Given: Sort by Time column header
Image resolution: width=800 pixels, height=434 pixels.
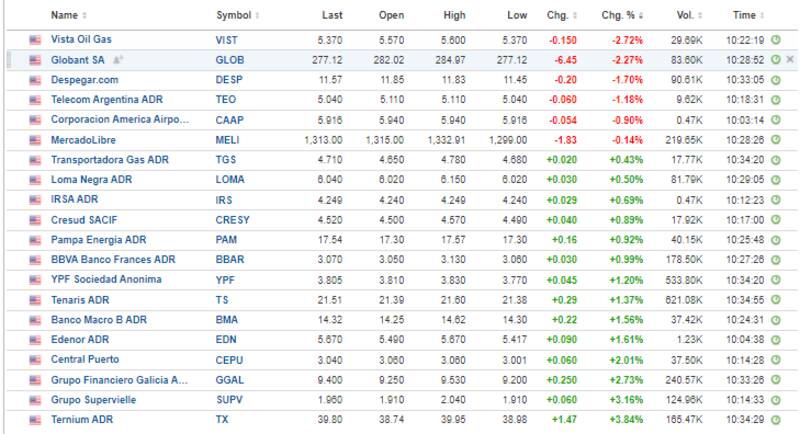Looking at the screenshot, I should coord(763,16).
